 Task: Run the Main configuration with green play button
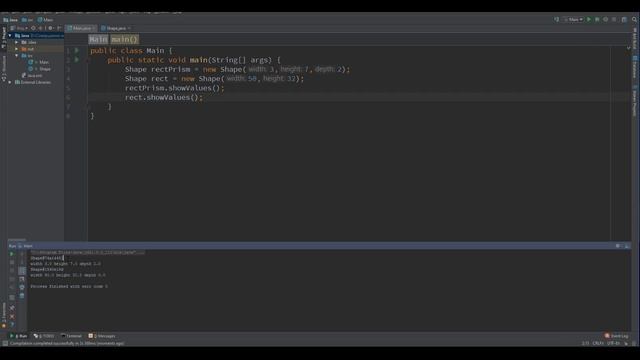pyautogui.click(x=589, y=19)
